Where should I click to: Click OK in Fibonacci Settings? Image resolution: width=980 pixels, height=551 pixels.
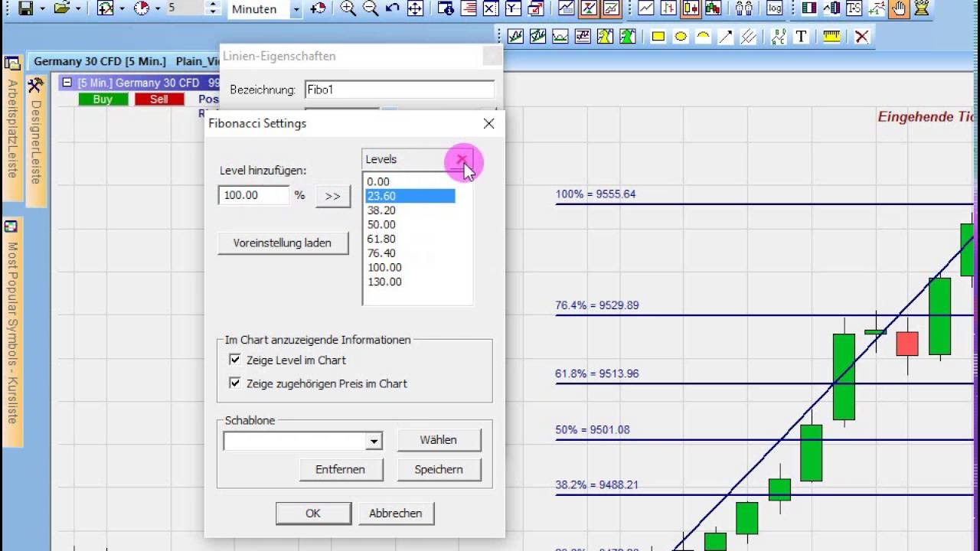pos(313,514)
